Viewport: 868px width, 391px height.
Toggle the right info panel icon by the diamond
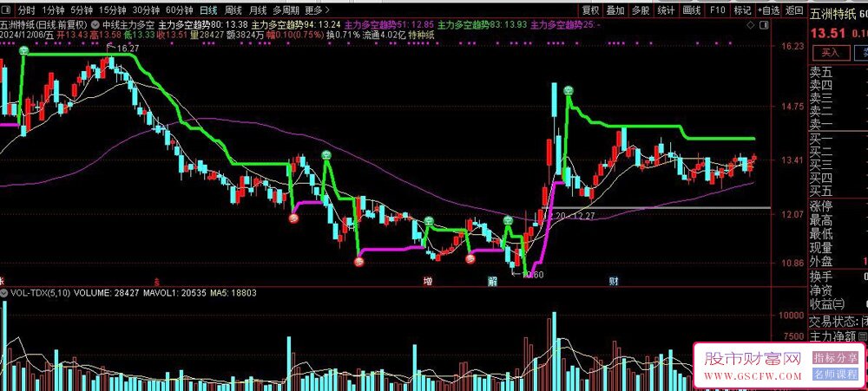click(764, 25)
